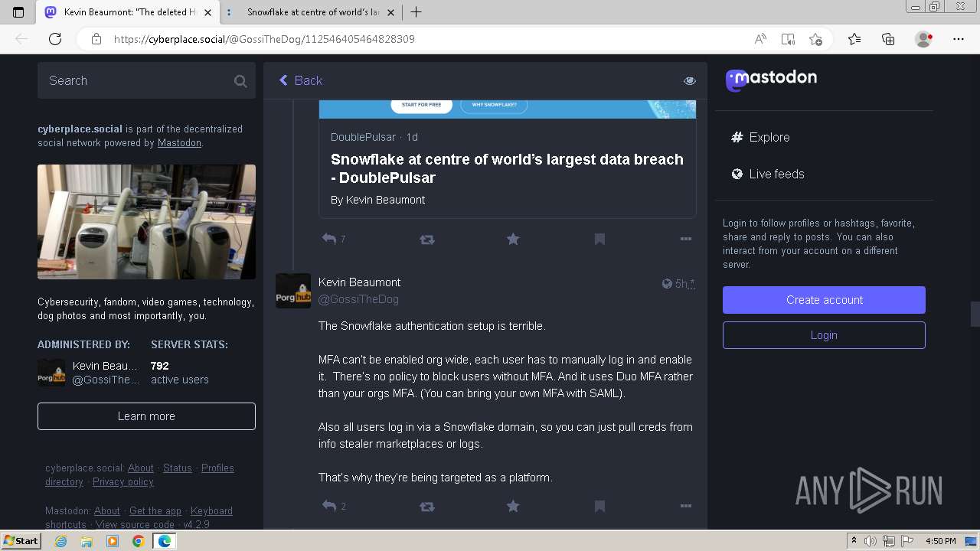Launch Internet Explorer from taskbar

tap(61, 541)
